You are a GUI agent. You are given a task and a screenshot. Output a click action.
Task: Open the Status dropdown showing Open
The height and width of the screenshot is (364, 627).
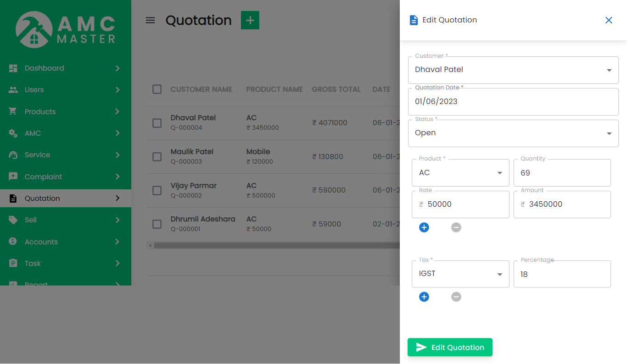coord(513,133)
